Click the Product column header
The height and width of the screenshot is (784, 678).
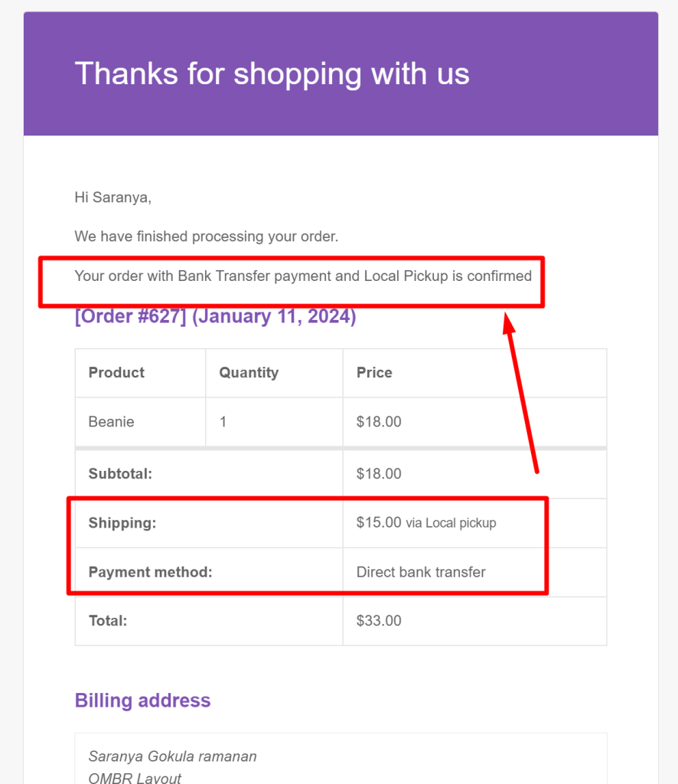click(x=116, y=373)
